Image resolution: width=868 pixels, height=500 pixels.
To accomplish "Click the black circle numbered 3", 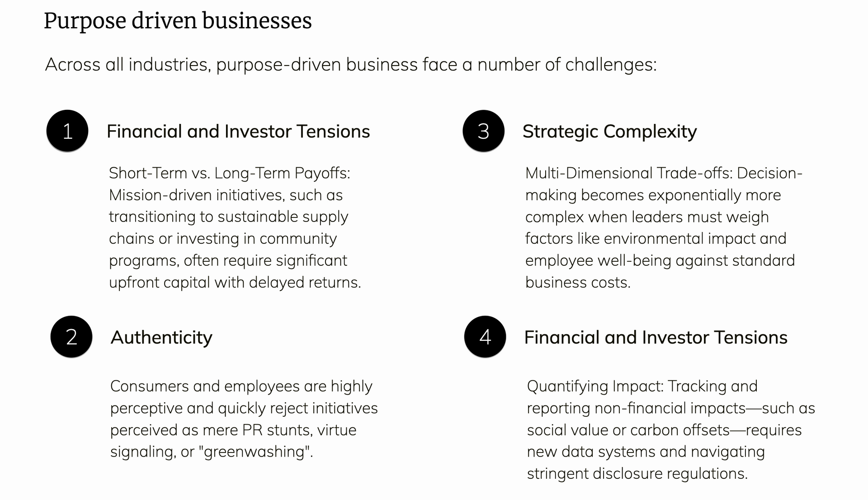I will click(483, 131).
